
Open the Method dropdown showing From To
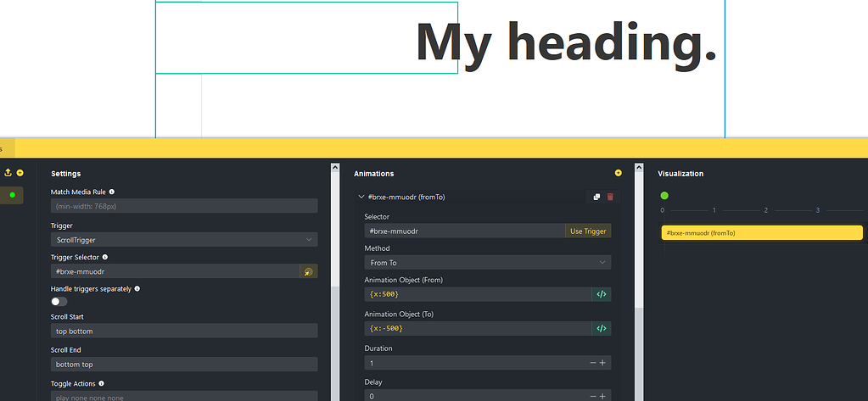(487, 263)
